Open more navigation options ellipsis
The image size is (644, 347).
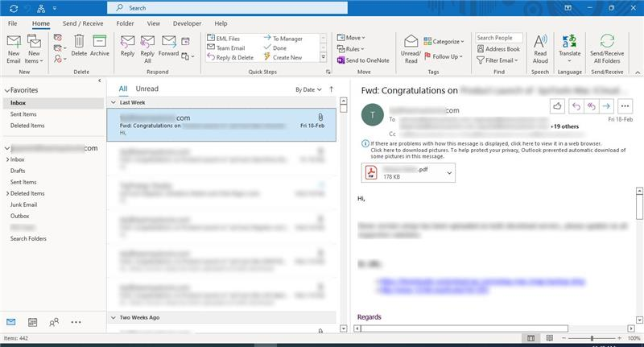[x=76, y=322]
